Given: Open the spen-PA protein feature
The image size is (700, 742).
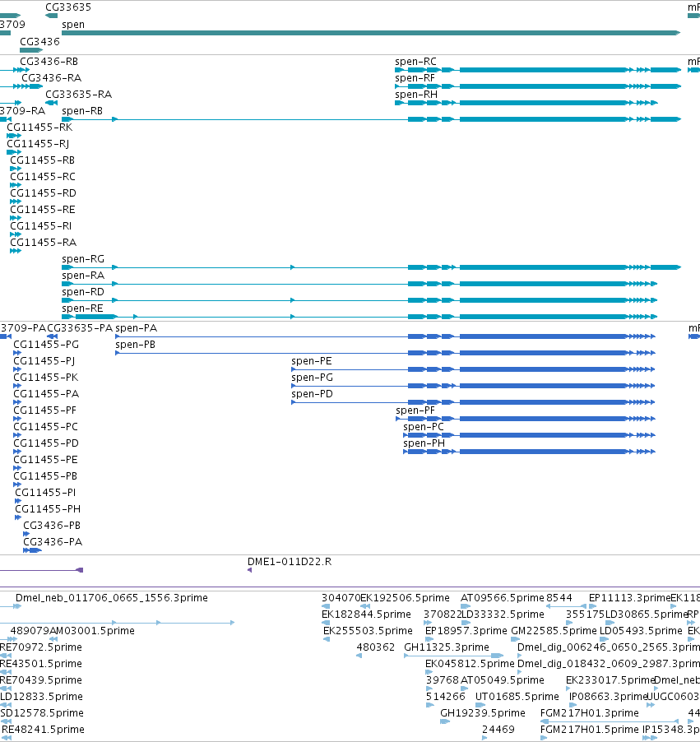Looking at the screenshot, I should click(x=385, y=336).
